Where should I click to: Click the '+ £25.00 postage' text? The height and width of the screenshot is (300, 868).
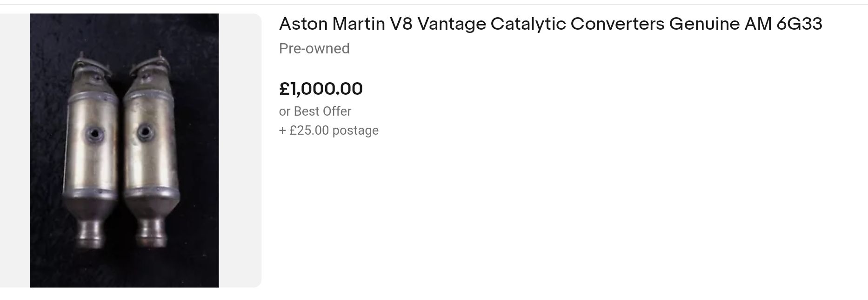coord(329,130)
